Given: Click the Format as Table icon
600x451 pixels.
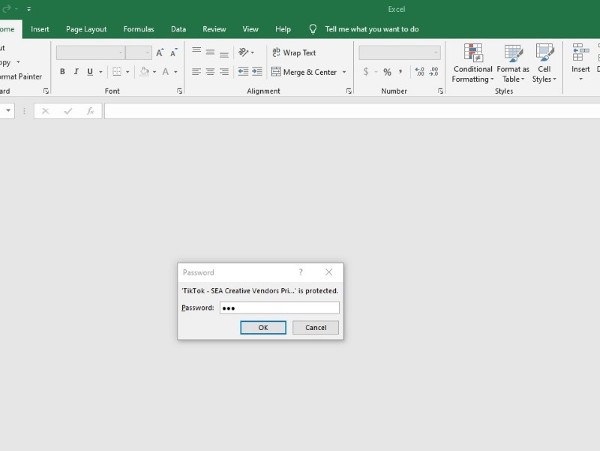Looking at the screenshot, I should click(513, 63).
